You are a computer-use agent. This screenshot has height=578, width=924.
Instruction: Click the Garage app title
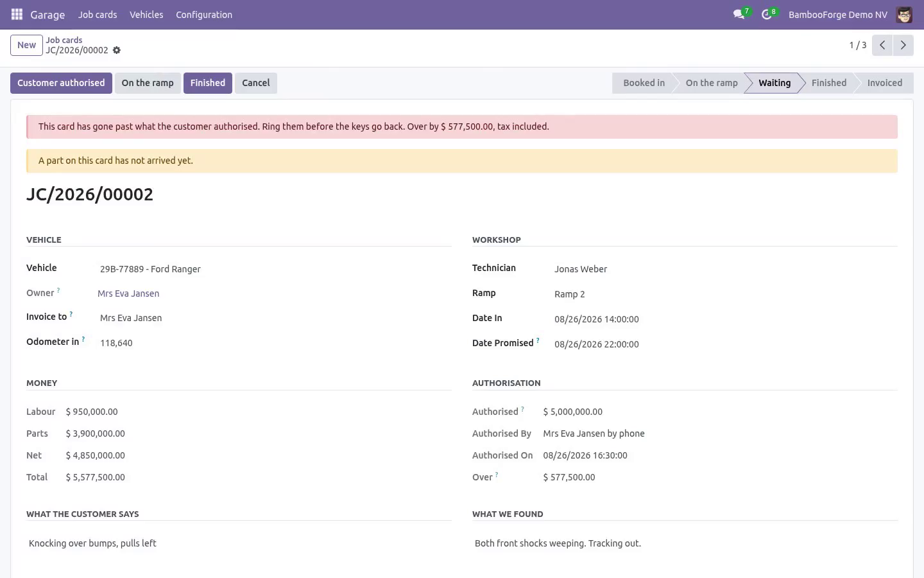[x=47, y=15]
